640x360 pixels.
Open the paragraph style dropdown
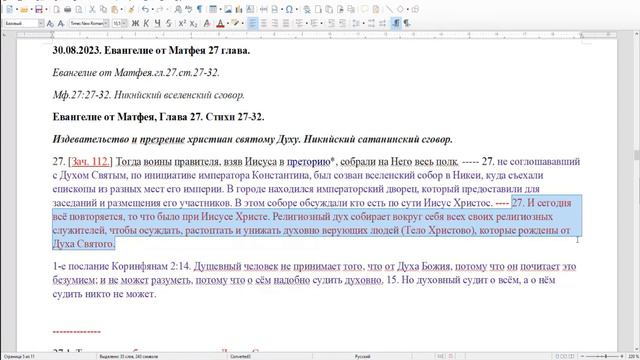tap(41, 23)
